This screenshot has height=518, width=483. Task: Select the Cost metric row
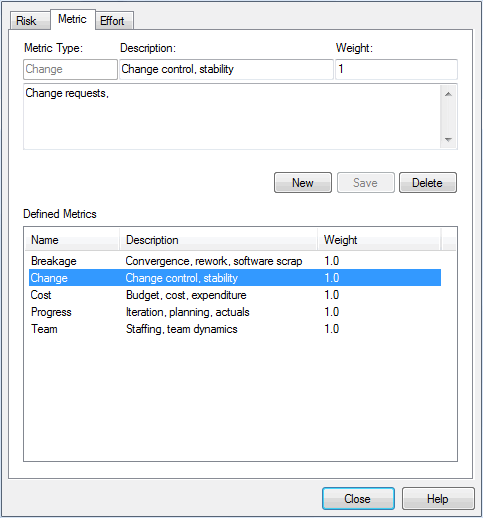coord(235,295)
